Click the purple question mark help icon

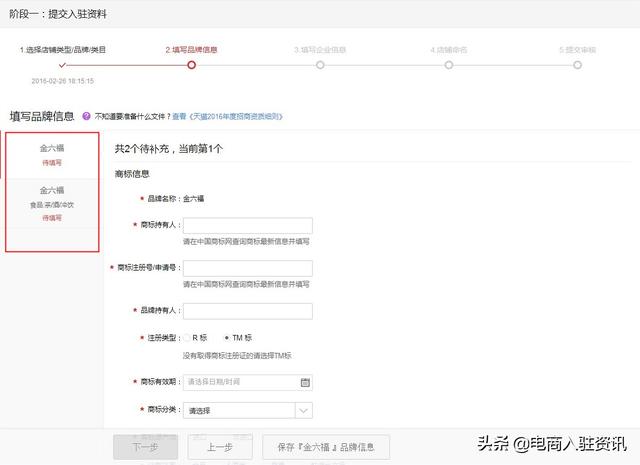coord(86,116)
